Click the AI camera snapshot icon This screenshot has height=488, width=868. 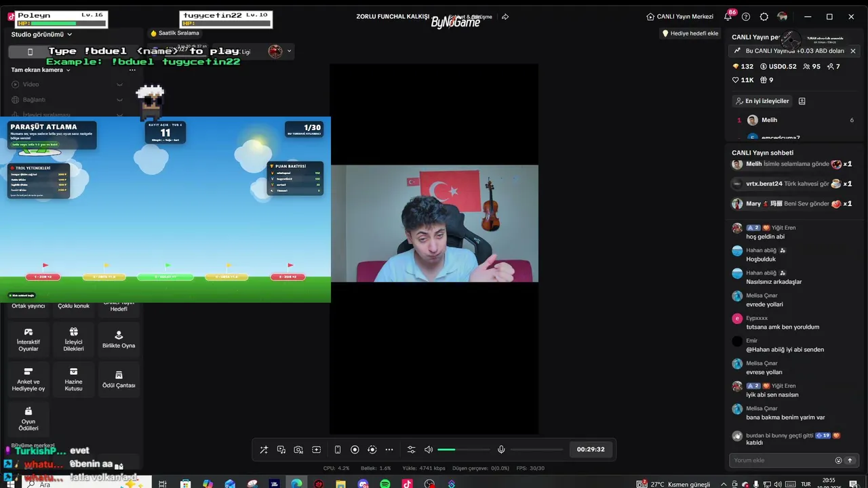(298, 449)
